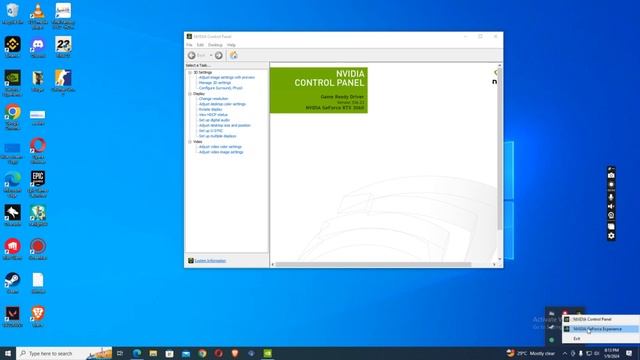Open Manage 3D settings
The height and width of the screenshot is (360, 640).
pyautogui.click(x=215, y=83)
